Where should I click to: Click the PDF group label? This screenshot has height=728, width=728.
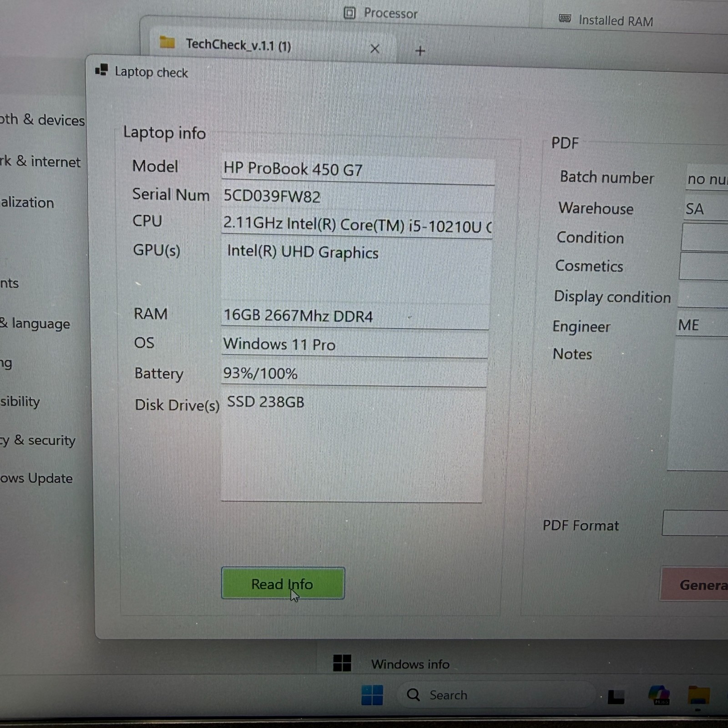[x=565, y=143]
